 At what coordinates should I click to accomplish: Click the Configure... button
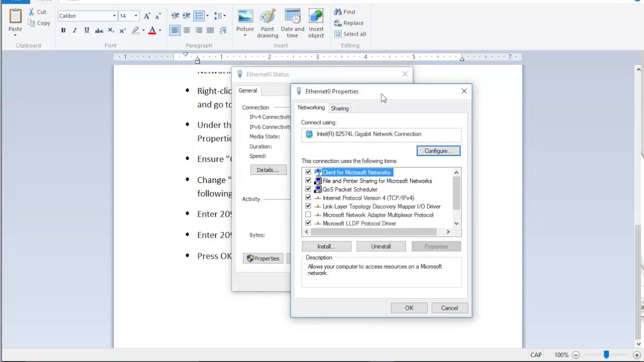pyautogui.click(x=438, y=151)
